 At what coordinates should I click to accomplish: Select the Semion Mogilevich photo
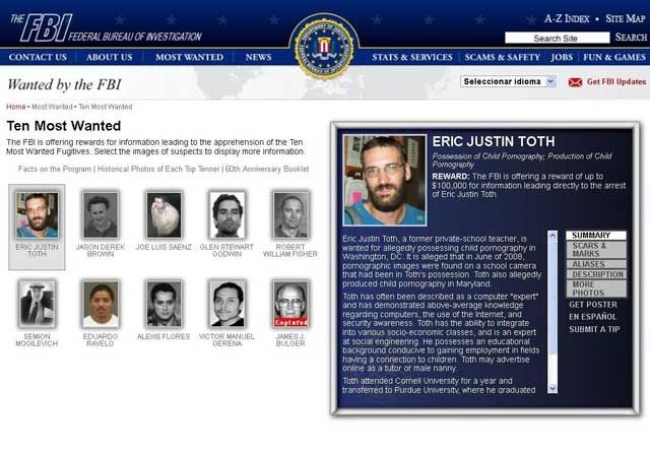36,304
